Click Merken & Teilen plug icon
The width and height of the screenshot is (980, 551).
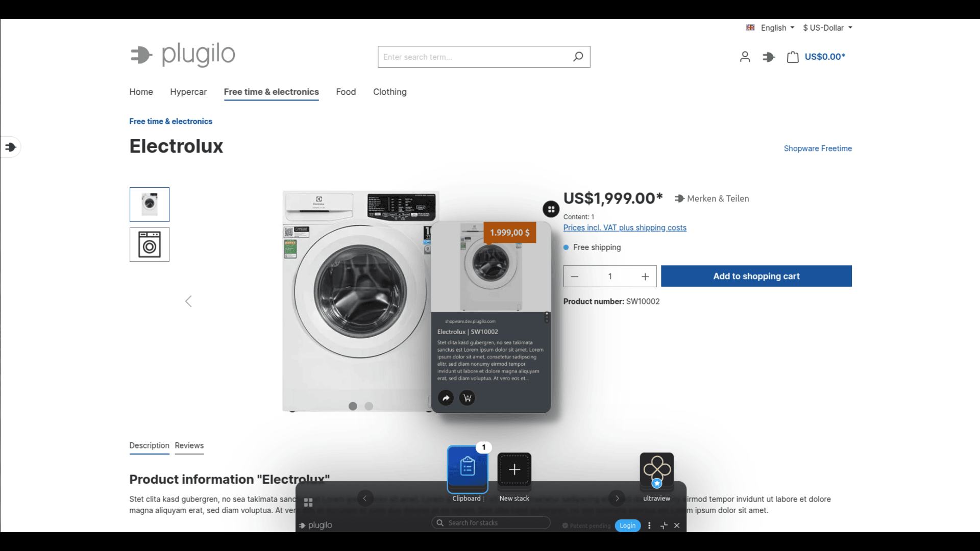[x=679, y=198]
